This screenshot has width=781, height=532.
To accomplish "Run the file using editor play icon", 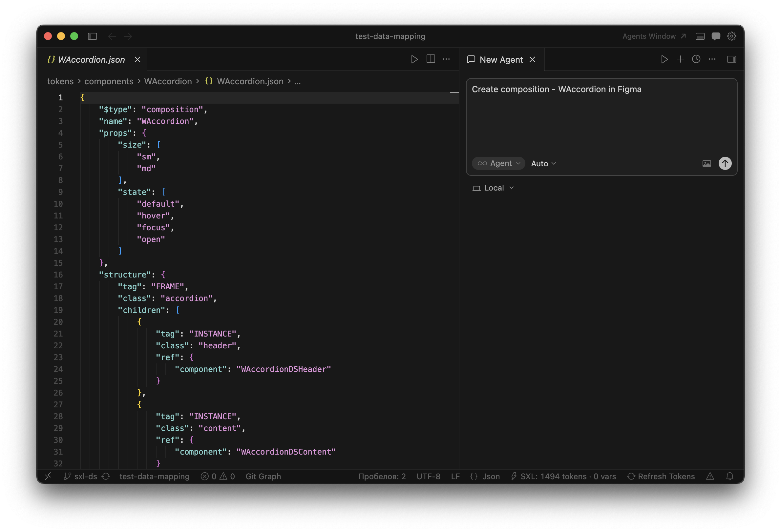I will tap(414, 59).
